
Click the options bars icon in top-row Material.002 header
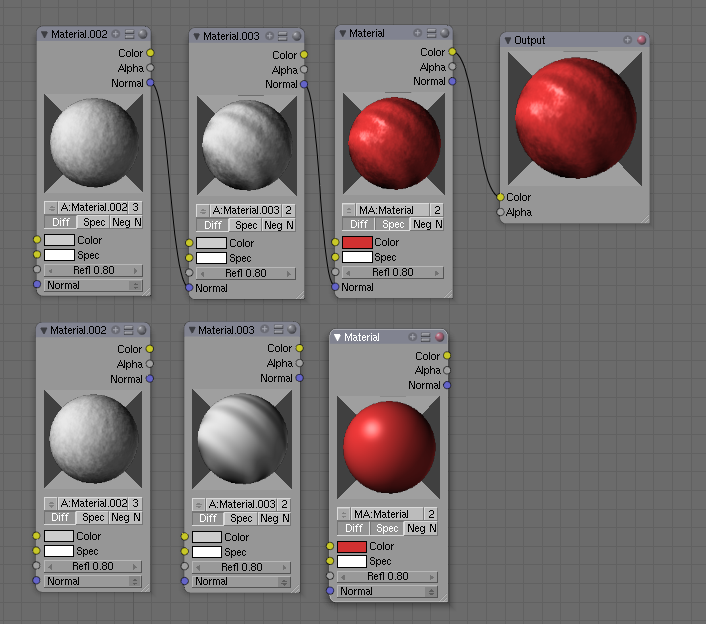(x=129, y=34)
